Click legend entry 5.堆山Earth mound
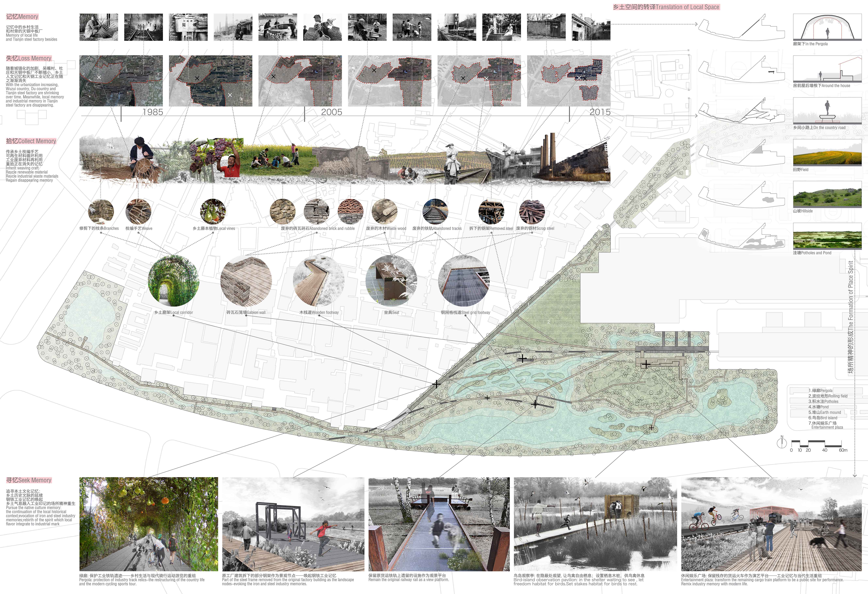Viewport: 868px width, 594px height. pos(825,412)
